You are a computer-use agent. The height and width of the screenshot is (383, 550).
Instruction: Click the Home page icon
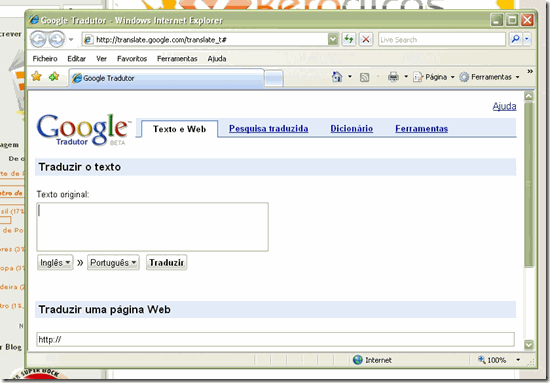click(337, 76)
